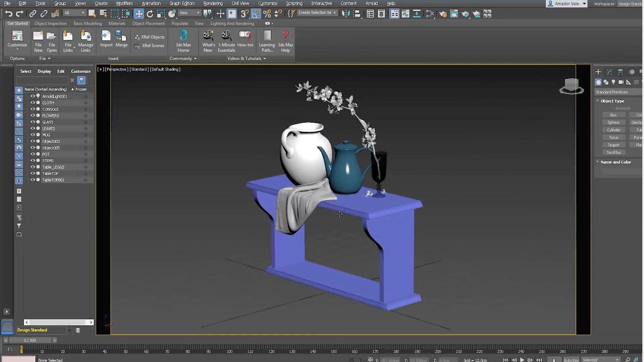Screen dimensions: 644x362
Task: Open the Modifiers menu
Action: tap(124, 4)
